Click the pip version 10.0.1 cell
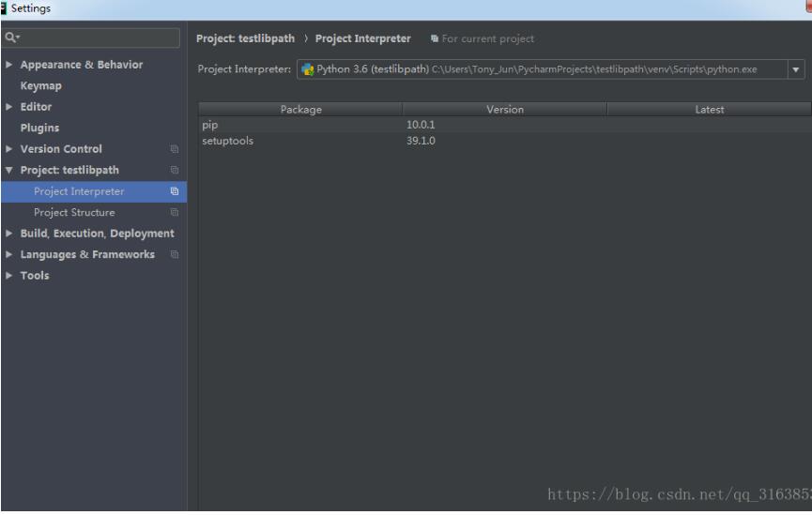 pyautogui.click(x=421, y=125)
